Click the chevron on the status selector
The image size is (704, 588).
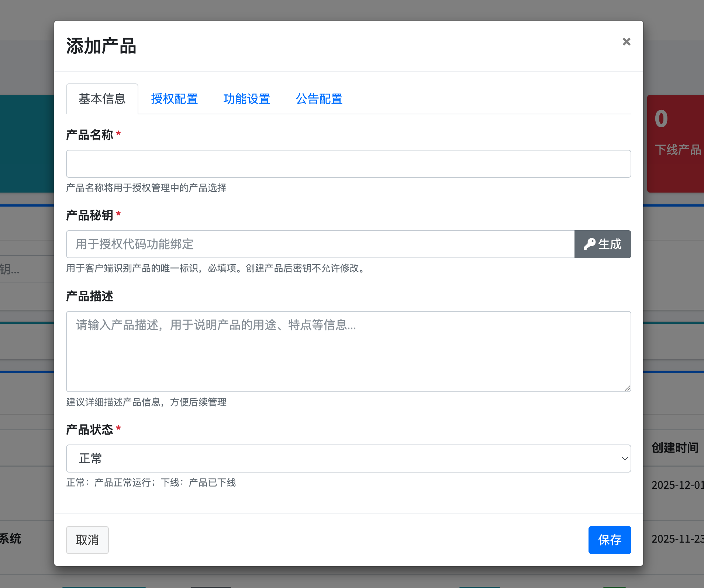point(624,459)
